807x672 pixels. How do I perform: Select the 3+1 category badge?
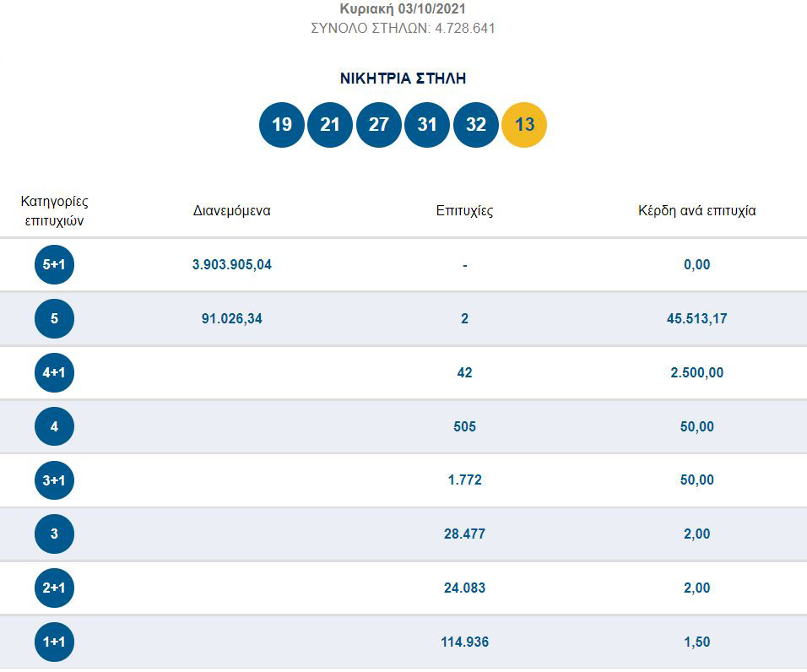[54, 480]
